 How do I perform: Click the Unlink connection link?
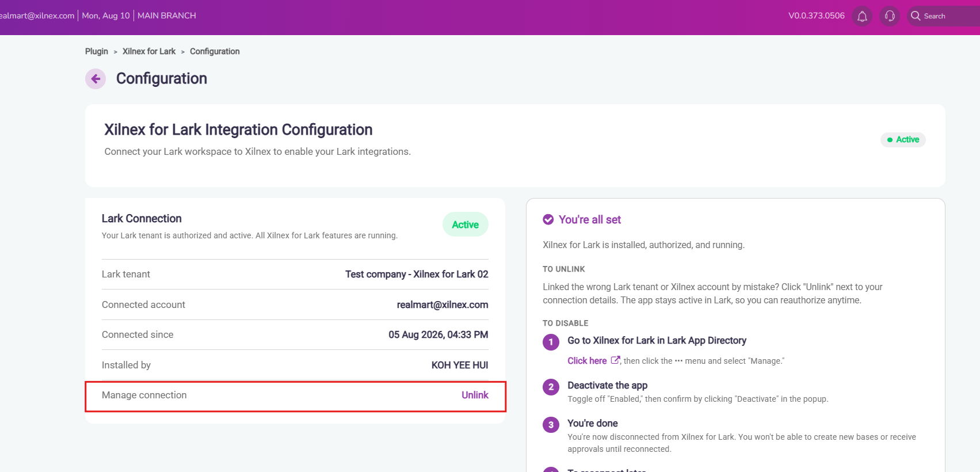[x=475, y=395]
